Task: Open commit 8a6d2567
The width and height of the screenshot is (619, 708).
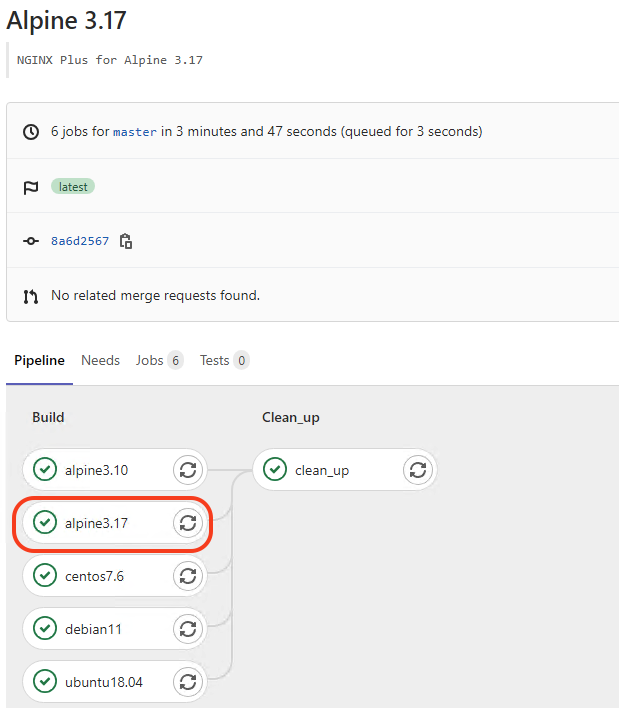Action: coord(80,241)
